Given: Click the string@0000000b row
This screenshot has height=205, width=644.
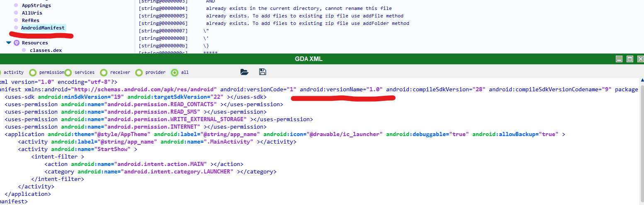Looking at the screenshot, I should (x=174, y=46).
